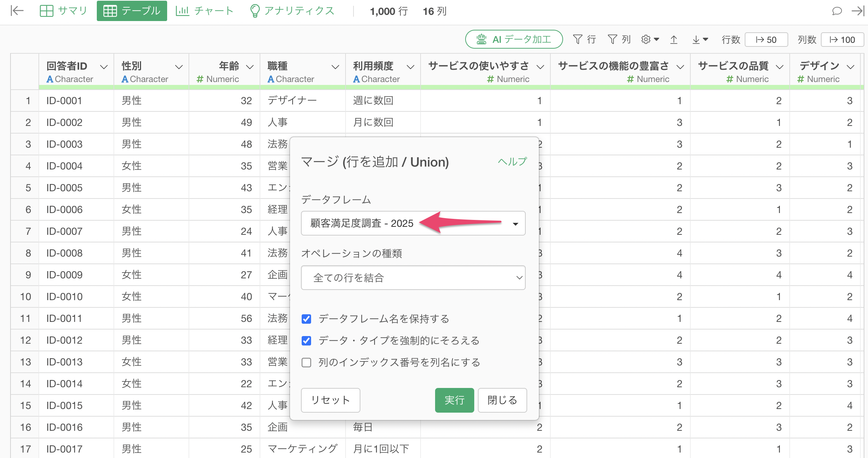Image resolution: width=868 pixels, height=458 pixels.
Task: Click the 行数 50 input field
Action: point(766,40)
